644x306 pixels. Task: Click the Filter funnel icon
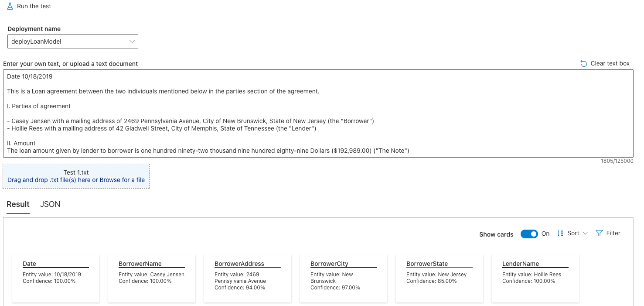tap(599, 233)
